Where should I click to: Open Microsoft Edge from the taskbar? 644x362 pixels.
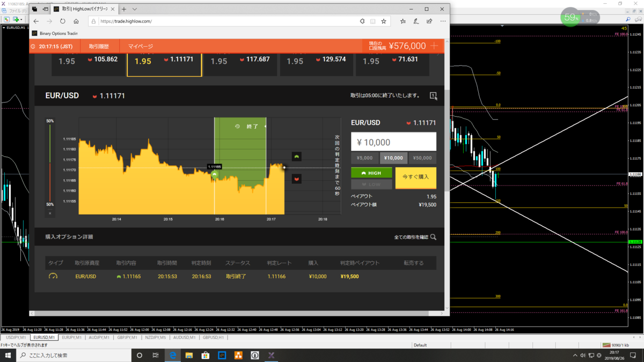[x=173, y=355]
